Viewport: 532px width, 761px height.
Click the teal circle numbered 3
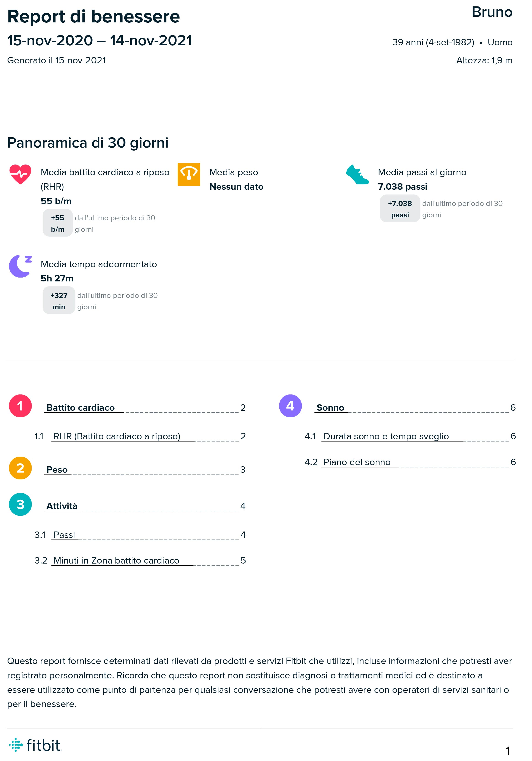click(x=20, y=505)
